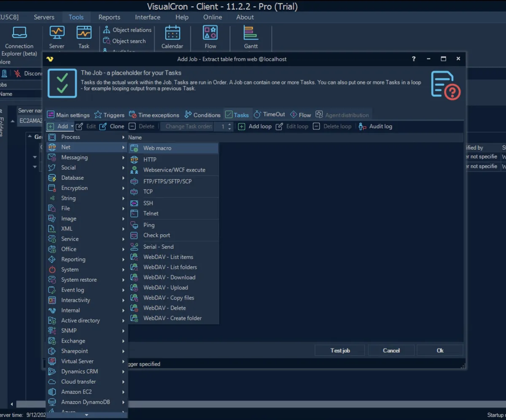Click the Connection Explorer icon

(19, 32)
